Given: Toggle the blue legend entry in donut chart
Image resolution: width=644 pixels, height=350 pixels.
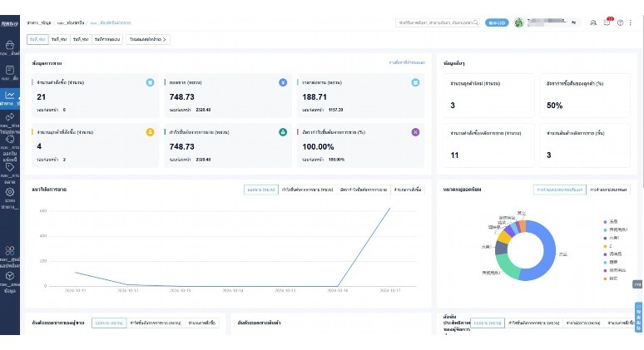Looking at the screenshot, I should 612,222.
